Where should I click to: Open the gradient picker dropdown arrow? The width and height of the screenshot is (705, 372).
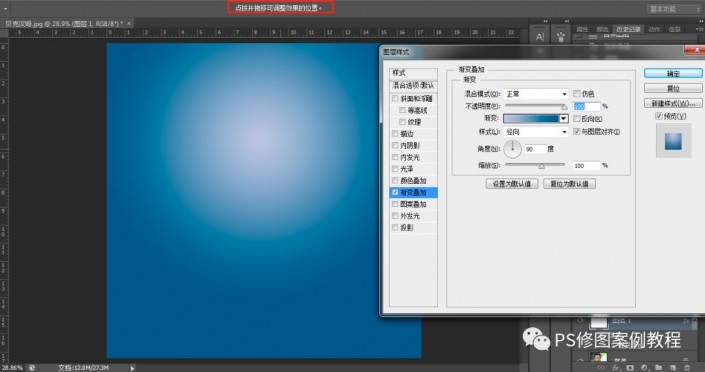[563, 118]
